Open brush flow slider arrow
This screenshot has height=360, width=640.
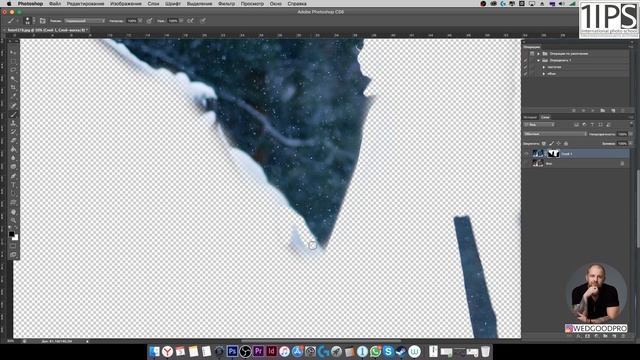pos(181,20)
